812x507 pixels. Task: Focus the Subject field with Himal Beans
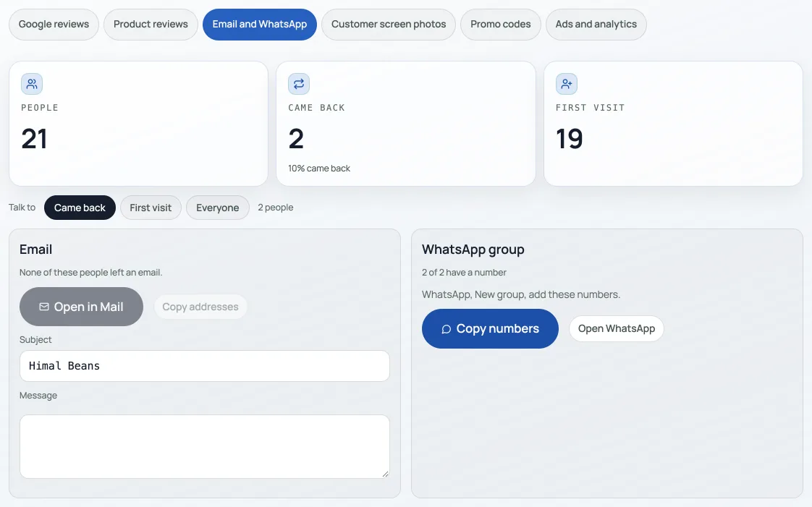205,366
